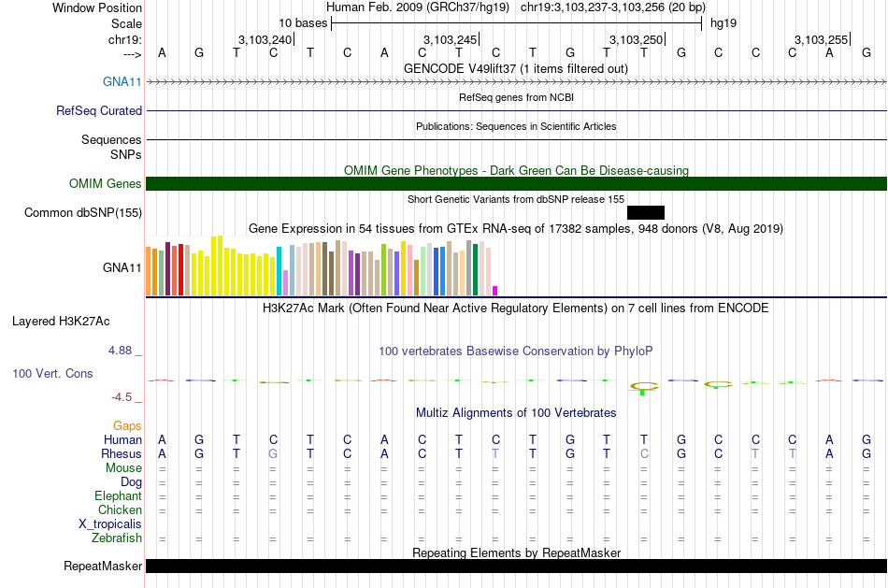The image size is (888, 588).
Task: Click the 10 bases scale bar
Action: [x=516, y=22]
